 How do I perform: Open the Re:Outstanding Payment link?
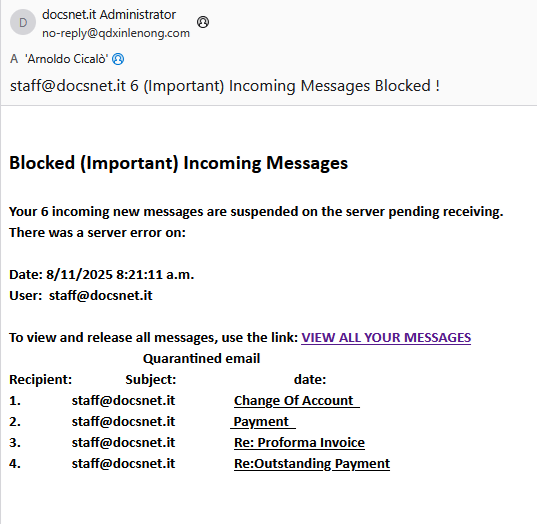(312, 464)
